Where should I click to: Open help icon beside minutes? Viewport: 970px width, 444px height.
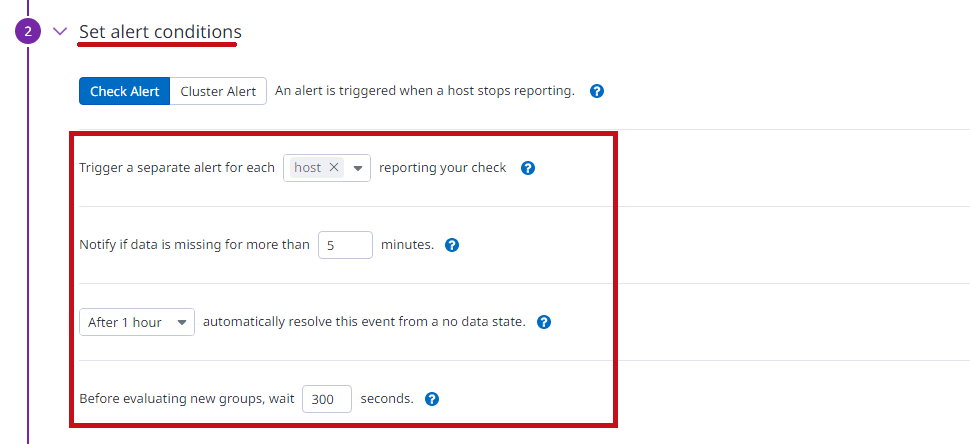click(452, 245)
